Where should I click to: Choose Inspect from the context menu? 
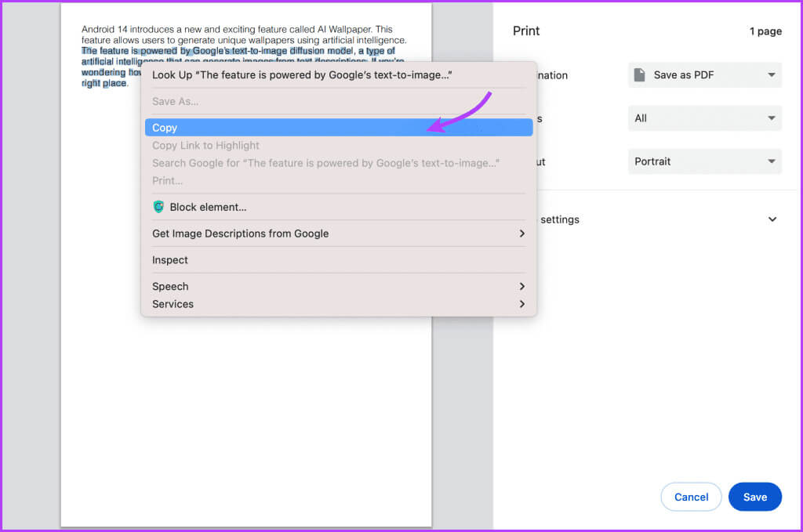coord(339,260)
